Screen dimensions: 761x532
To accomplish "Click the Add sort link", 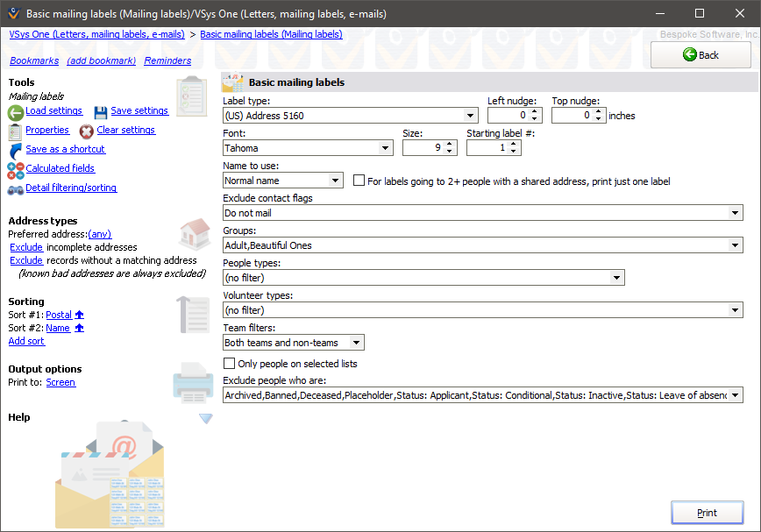I will [25, 341].
